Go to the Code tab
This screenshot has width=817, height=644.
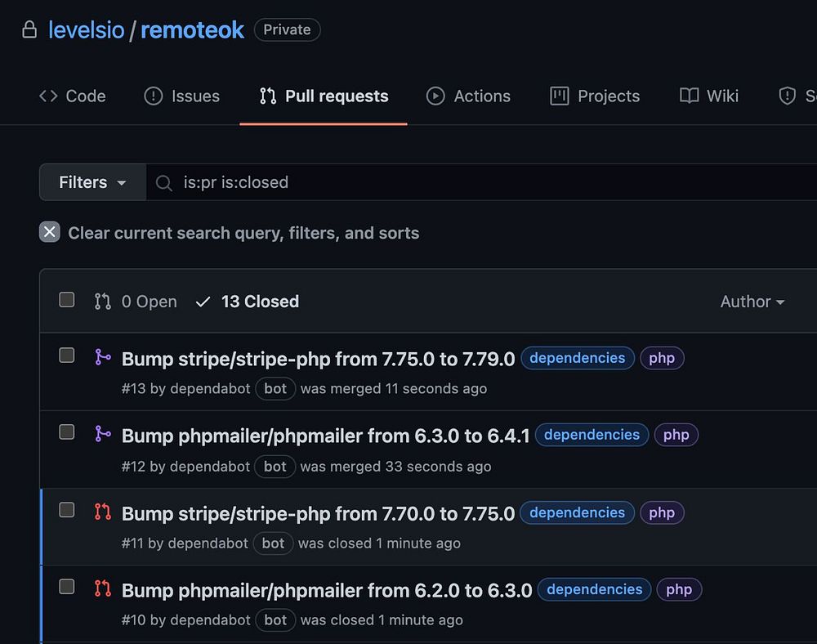(73, 96)
